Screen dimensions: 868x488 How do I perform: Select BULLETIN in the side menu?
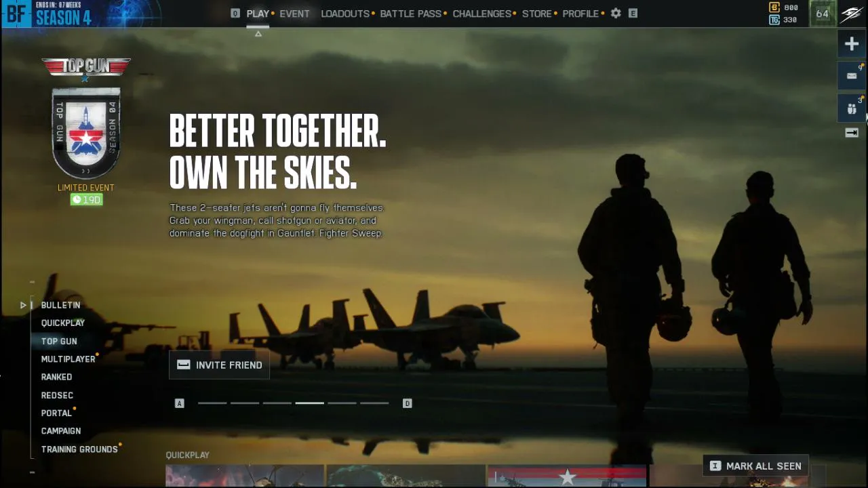point(60,305)
